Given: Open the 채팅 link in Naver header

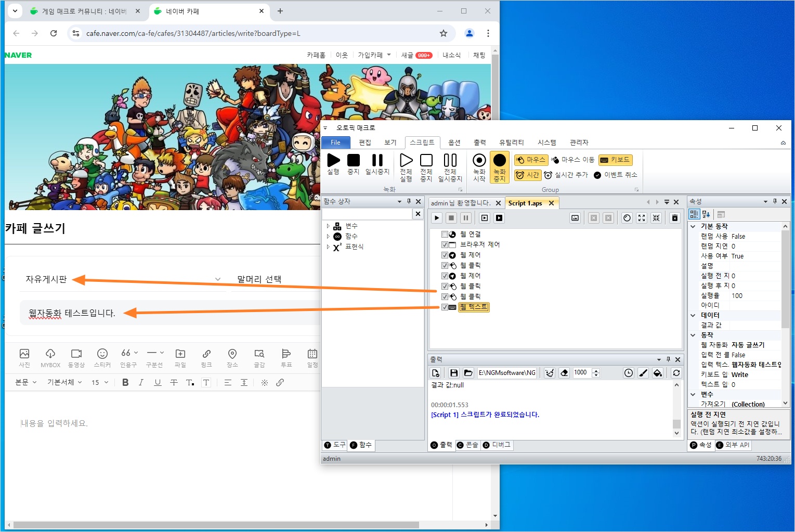Looking at the screenshot, I should 479,55.
